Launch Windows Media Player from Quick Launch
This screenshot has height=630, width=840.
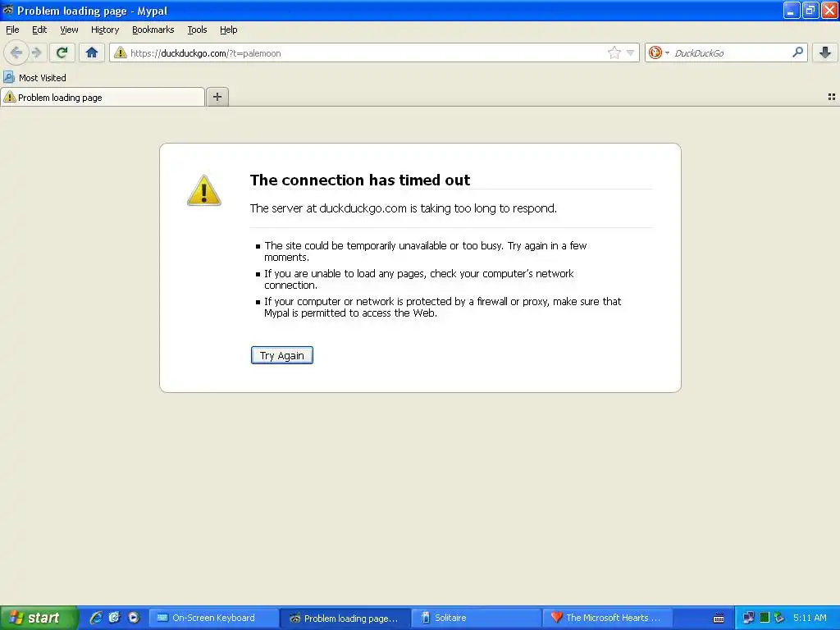134,618
